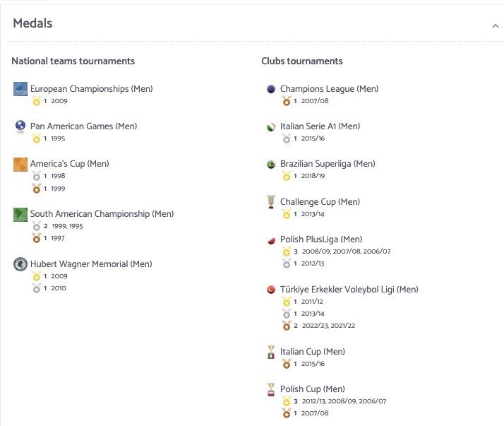Open European Championships (Men) link
The image size is (504, 426).
(x=92, y=89)
